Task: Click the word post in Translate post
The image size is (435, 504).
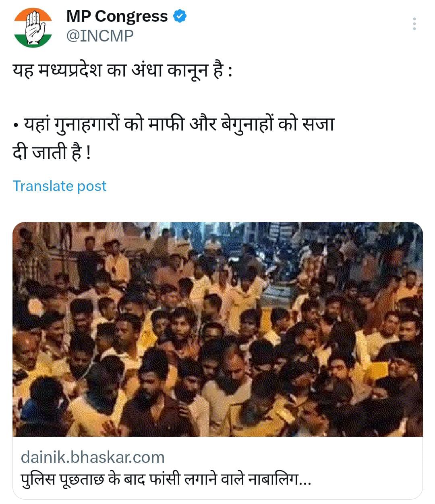Action: pos(92,186)
